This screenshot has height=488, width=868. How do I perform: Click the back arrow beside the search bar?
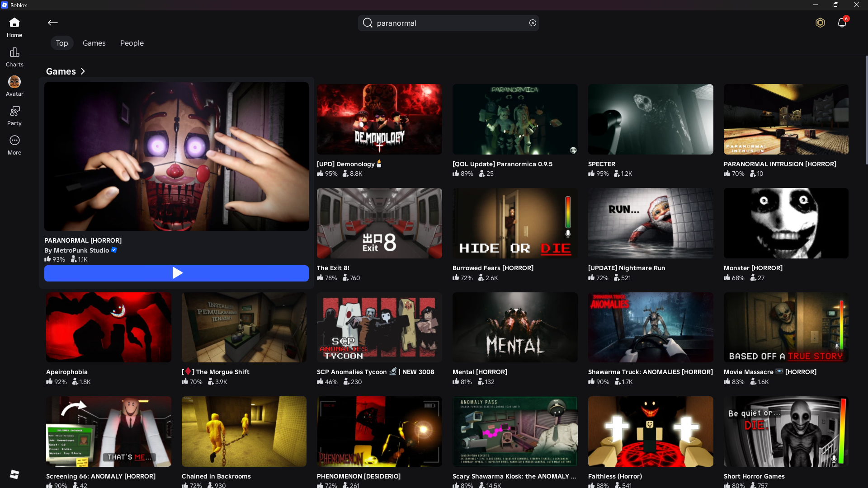coord(53,23)
